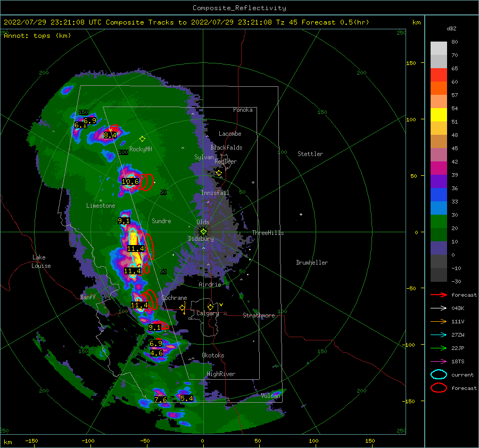This screenshot has height=448, width=479.
Task: Click the cyan current ellipse legend icon
Action: pyautogui.click(x=439, y=374)
